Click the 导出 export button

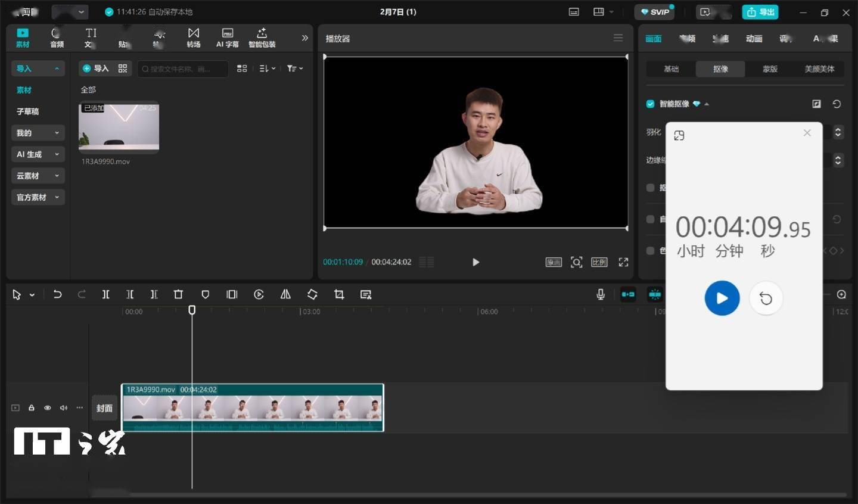tap(760, 12)
